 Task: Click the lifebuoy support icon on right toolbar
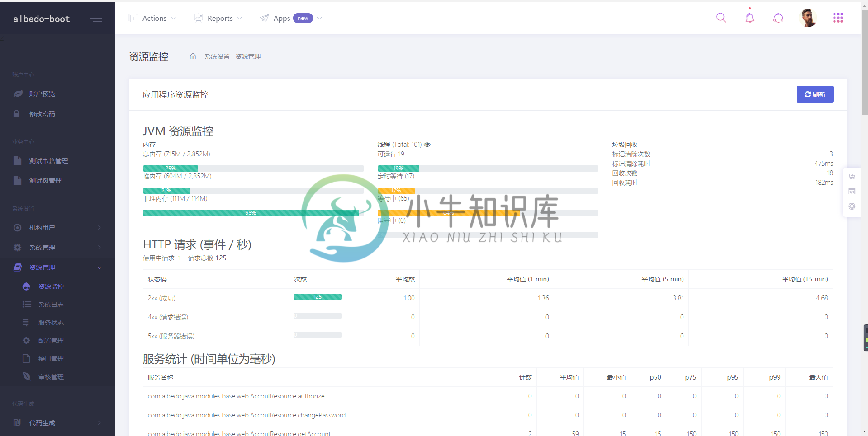click(852, 206)
